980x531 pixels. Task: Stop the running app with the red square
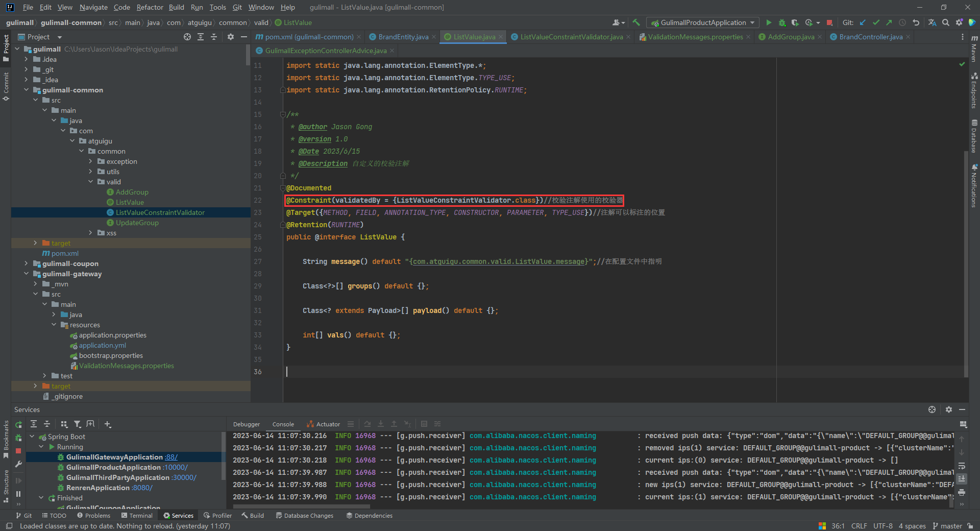(829, 22)
